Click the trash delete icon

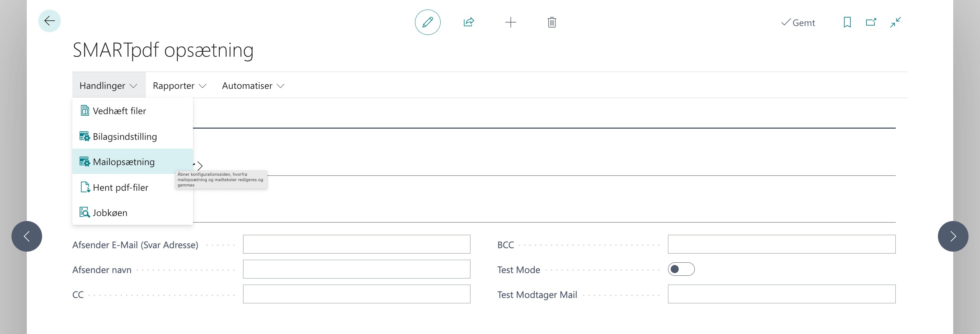pyautogui.click(x=552, y=22)
